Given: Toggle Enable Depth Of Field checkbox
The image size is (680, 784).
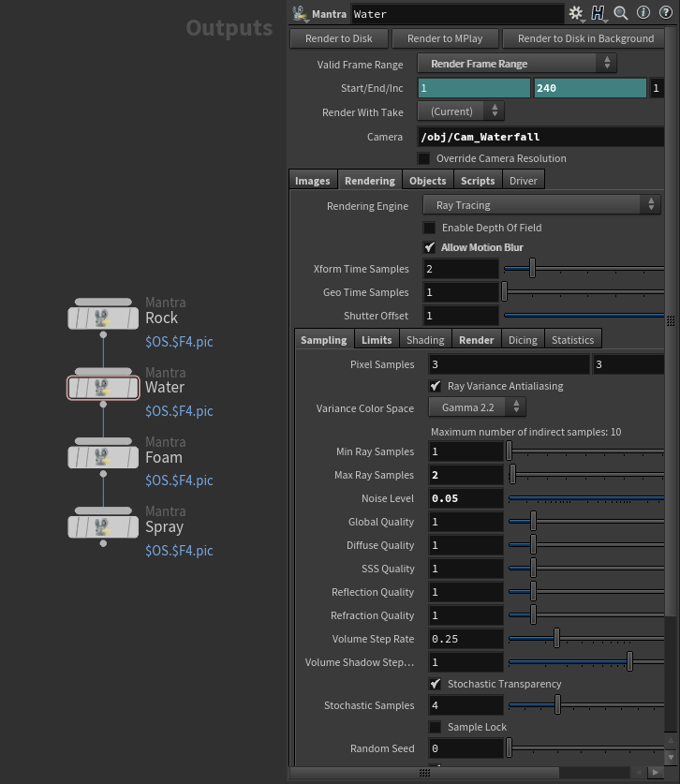Looking at the screenshot, I should pyautogui.click(x=430, y=228).
